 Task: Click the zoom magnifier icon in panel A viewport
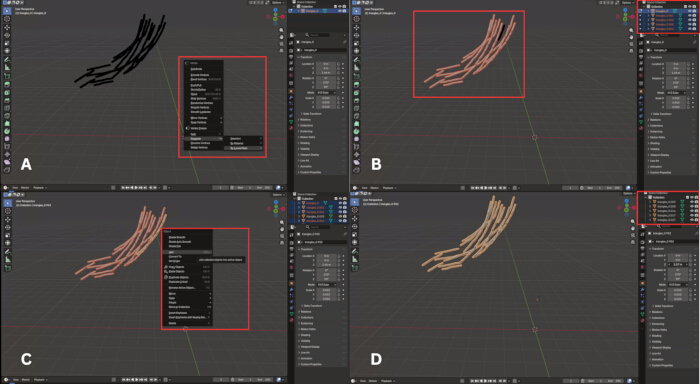tap(282, 30)
